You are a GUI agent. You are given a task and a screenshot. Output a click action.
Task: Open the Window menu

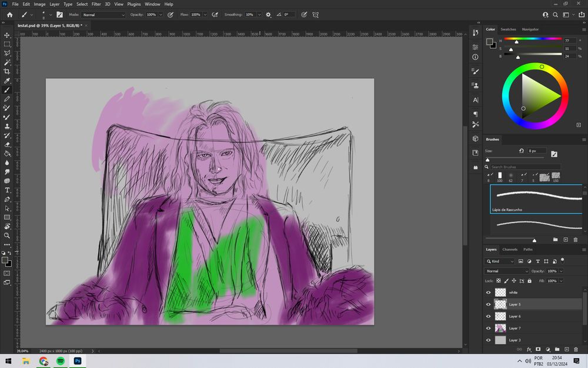(152, 4)
